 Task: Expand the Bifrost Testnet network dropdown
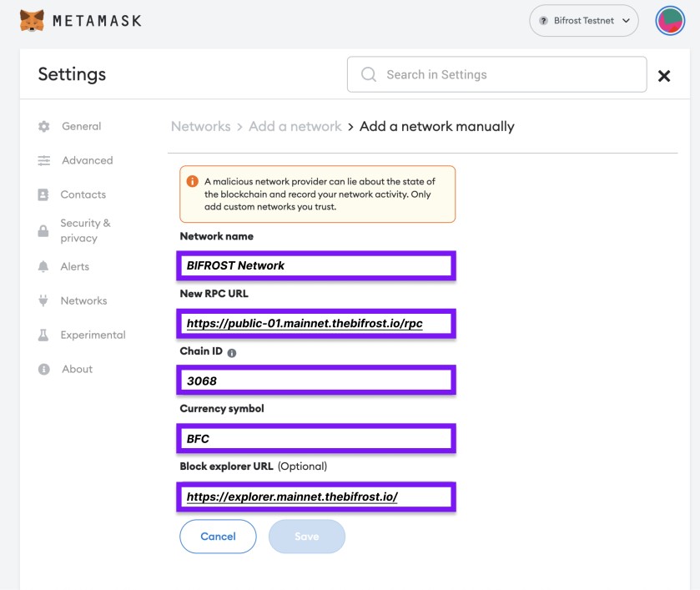click(x=583, y=21)
